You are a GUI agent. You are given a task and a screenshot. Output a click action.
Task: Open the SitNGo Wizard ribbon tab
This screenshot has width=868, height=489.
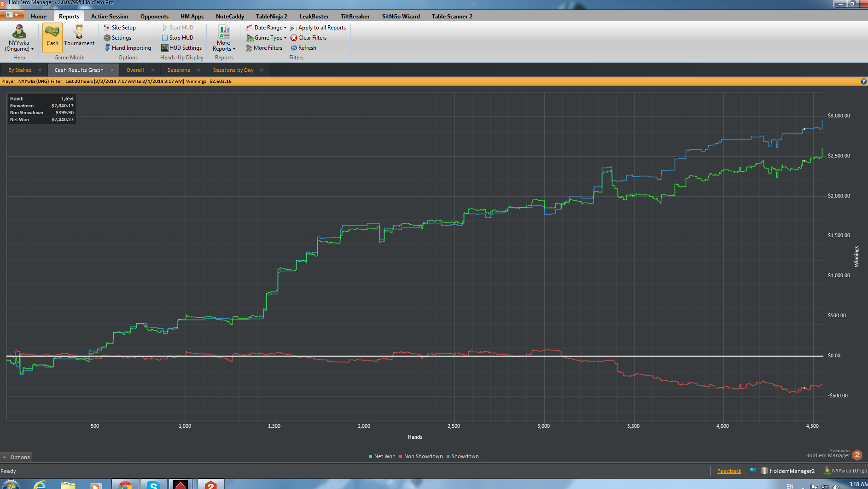[401, 17]
